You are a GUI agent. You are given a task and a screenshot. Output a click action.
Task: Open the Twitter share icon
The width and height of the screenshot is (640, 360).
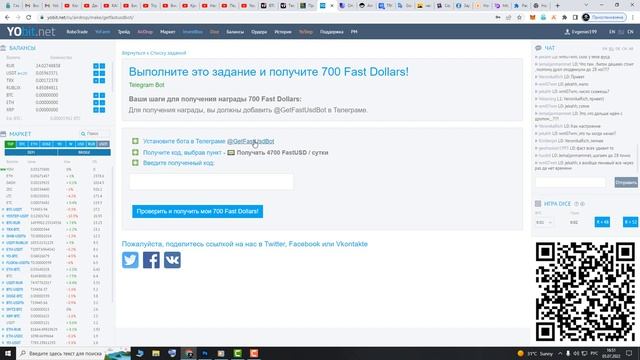pos(130,260)
